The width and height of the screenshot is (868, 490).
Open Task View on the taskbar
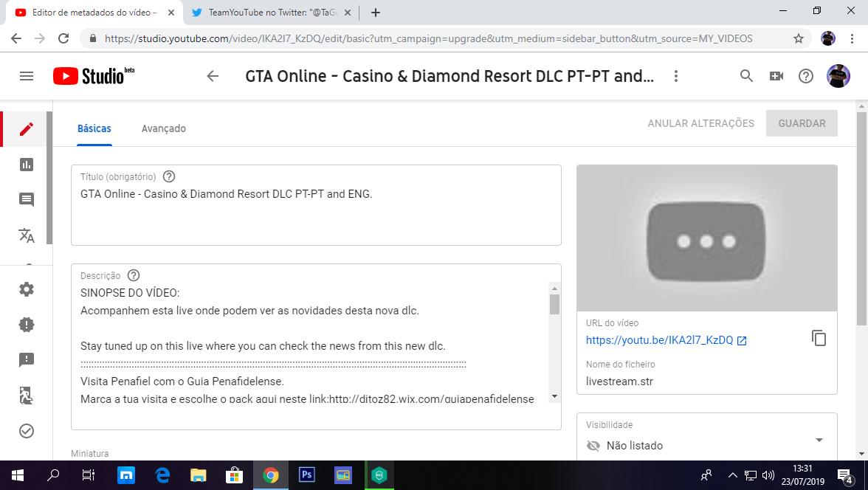coord(89,475)
